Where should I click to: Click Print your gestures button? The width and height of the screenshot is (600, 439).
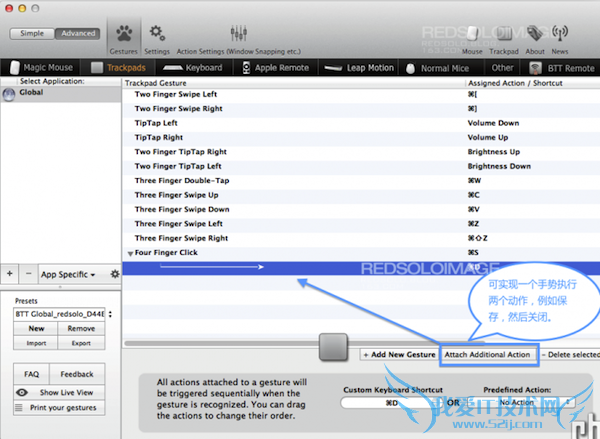click(x=59, y=408)
